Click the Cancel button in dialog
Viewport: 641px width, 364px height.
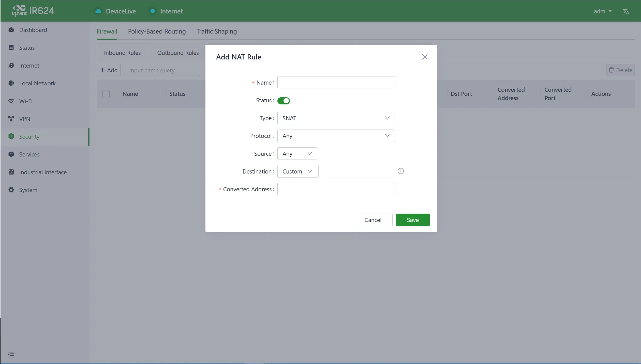373,220
